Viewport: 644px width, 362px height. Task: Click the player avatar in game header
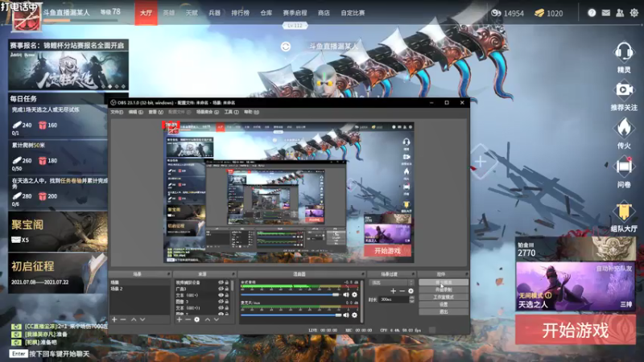[26, 17]
